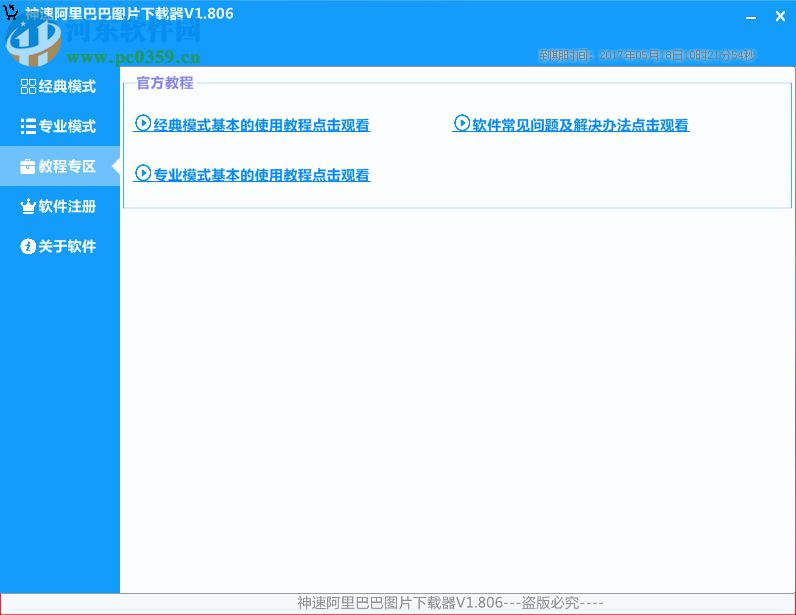Click the briefcase icon beside 教程专区
This screenshot has height=615, width=796.
pyautogui.click(x=28, y=166)
